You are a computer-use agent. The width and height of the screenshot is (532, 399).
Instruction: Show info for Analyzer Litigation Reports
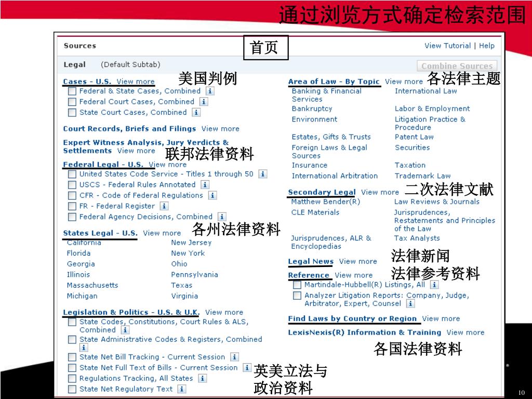pos(410,303)
